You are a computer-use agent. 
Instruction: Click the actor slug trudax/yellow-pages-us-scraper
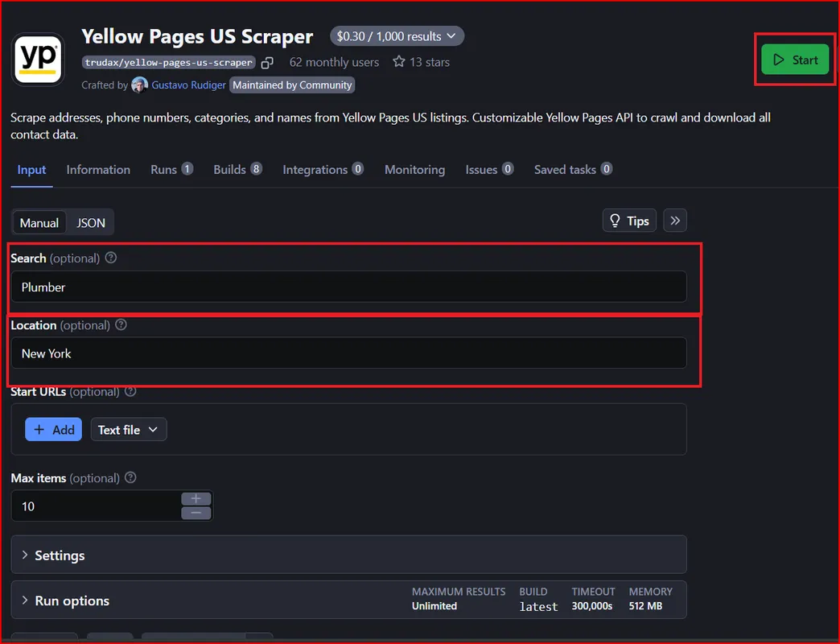169,63
